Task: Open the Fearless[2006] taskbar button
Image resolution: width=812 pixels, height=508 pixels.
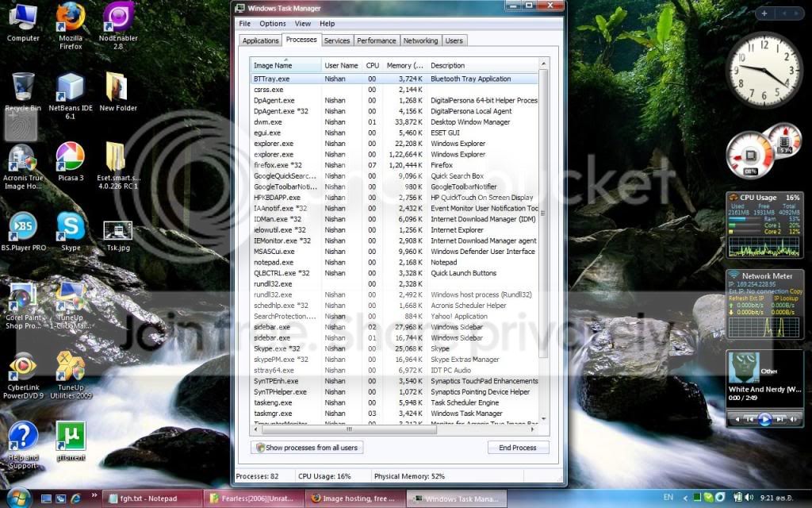Action: click(253, 498)
